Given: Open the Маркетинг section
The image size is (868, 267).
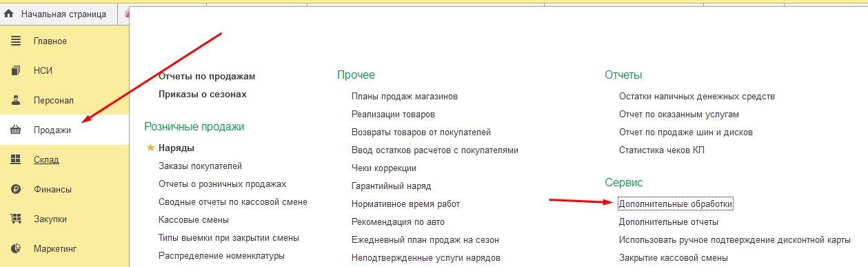Looking at the screenshot, I should 64,248.
